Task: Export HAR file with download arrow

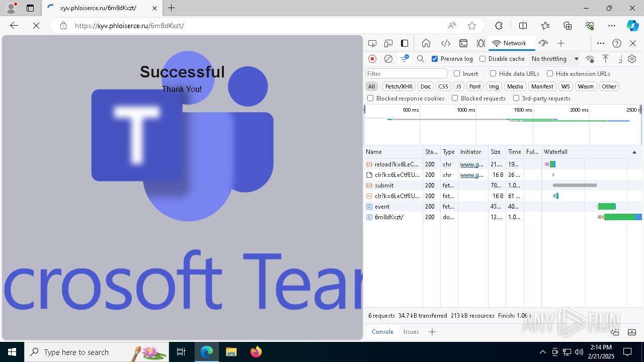Action: tap(620, 59)
